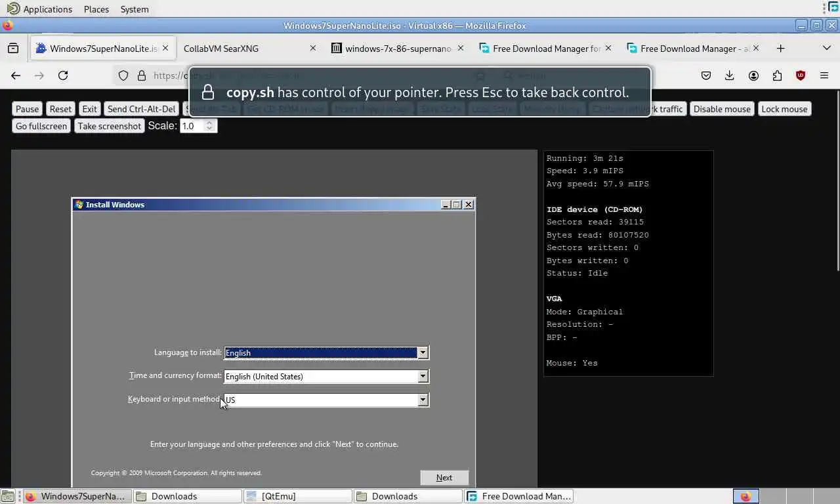Click the Disable mouse button
This screenshot has width=840, height=504.
coord(722,109)
